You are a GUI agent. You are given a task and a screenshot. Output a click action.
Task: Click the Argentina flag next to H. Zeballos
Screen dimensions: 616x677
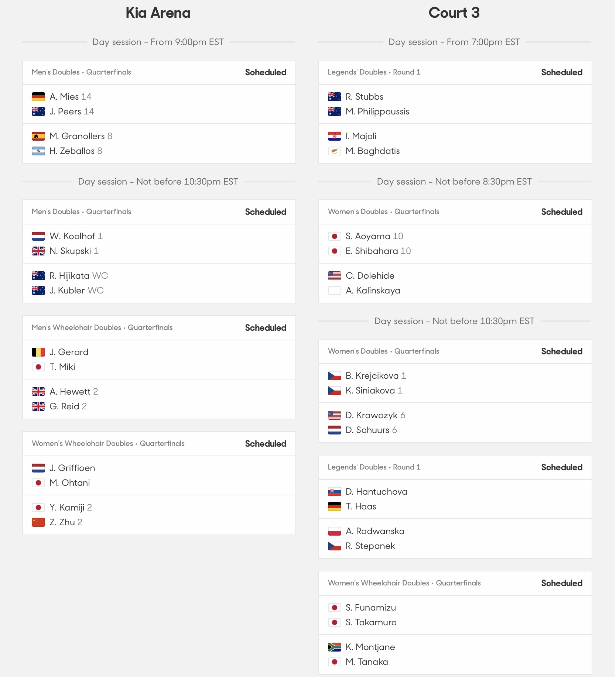click(x=38, y=151)
